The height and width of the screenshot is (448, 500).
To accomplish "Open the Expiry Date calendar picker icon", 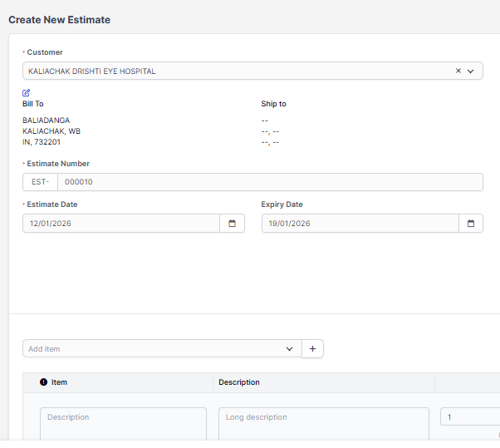I will (x=471, y=224).
